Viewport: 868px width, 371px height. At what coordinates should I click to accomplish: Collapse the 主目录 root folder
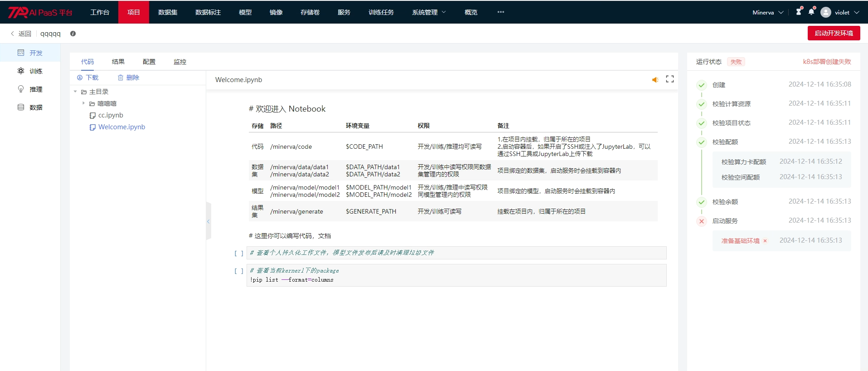coord(75,92)
